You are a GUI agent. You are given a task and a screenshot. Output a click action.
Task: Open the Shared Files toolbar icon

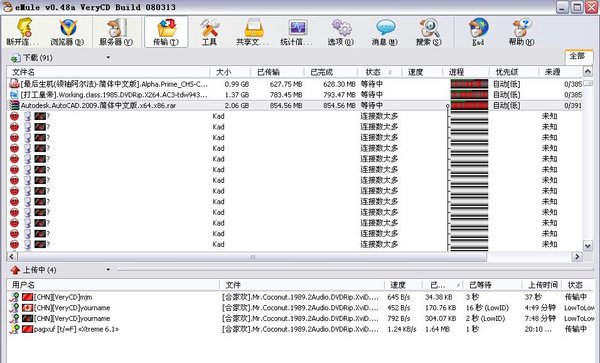254,28
